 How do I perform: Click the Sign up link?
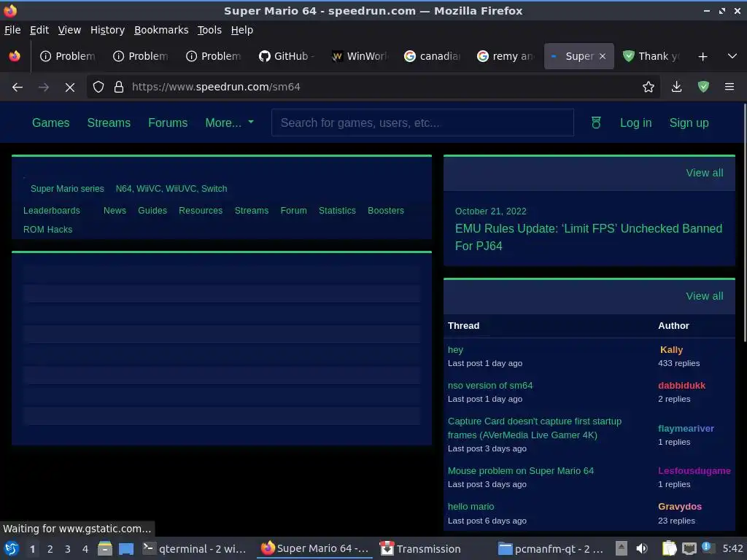[x=689, y=122]
